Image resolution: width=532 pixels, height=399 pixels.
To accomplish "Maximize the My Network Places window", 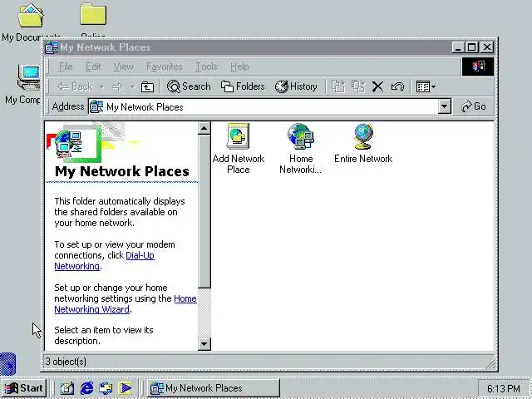I will coord(471,47).
